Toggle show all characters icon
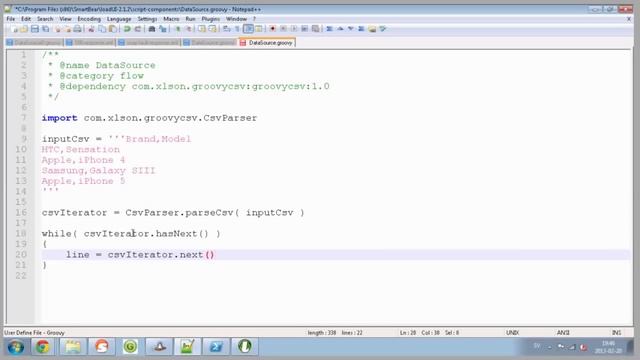The height and width of the screenshot is (360, 640). point(236,29)
